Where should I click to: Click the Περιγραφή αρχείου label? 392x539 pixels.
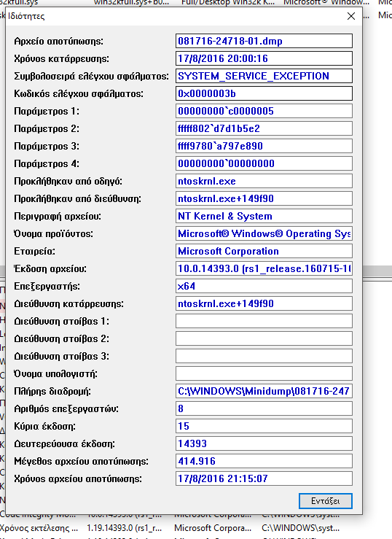click(58, 217)
